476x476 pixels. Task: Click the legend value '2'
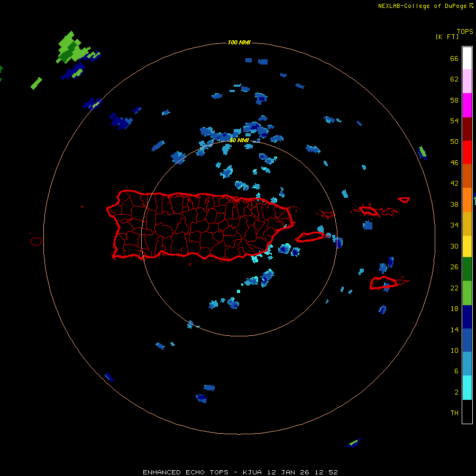[456, 392]
